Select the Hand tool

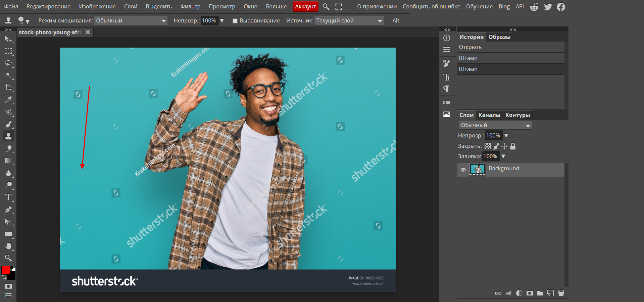click(8, 246)
